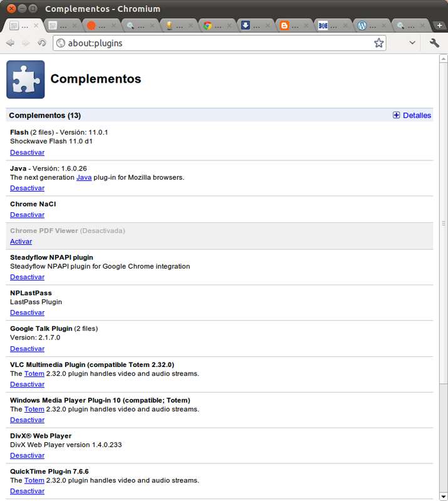This screenshot has height=501, width=448.
Task: Click the 'Shockwave Flash 11.0 d1' text
Action: [51, 142]
